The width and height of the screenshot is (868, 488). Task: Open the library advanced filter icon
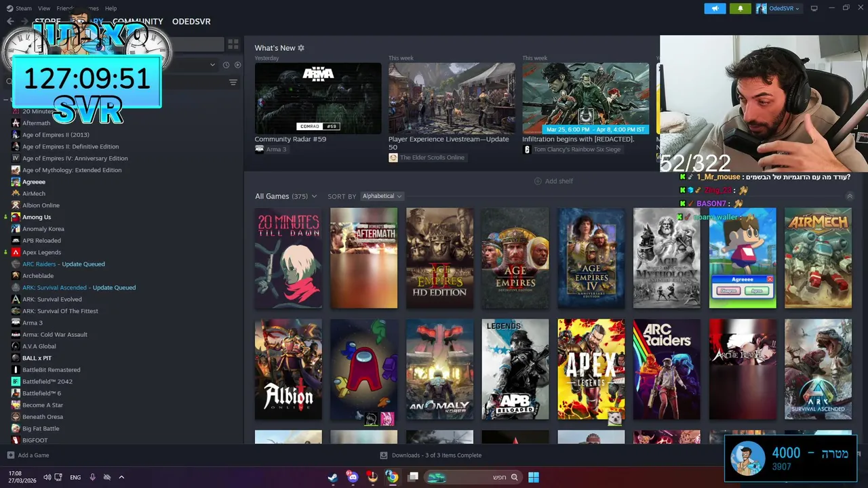pos(233,82)
